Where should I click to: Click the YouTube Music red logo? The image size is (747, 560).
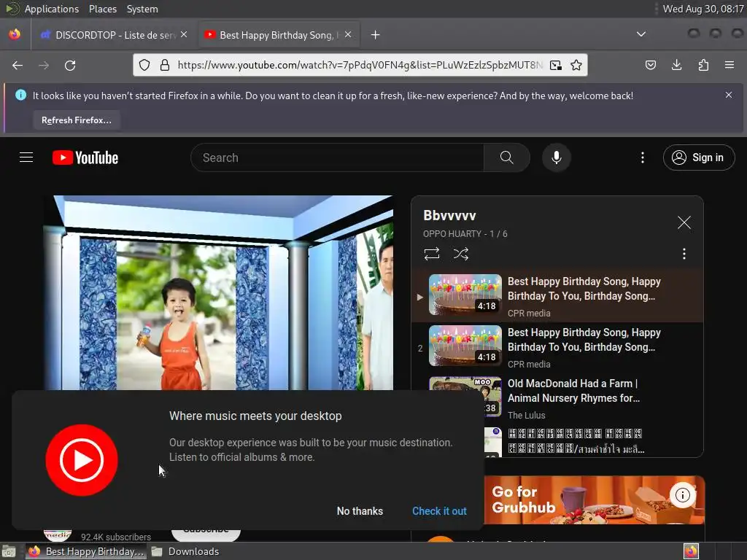82,460
